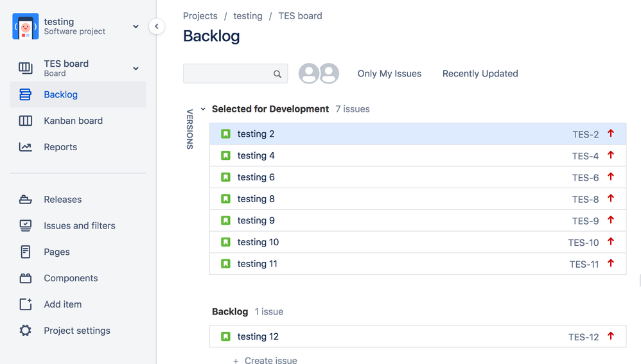The height and width of the screenshot is (364, 641).
Task: Open Issues and filters
Action: click(78, 225)
